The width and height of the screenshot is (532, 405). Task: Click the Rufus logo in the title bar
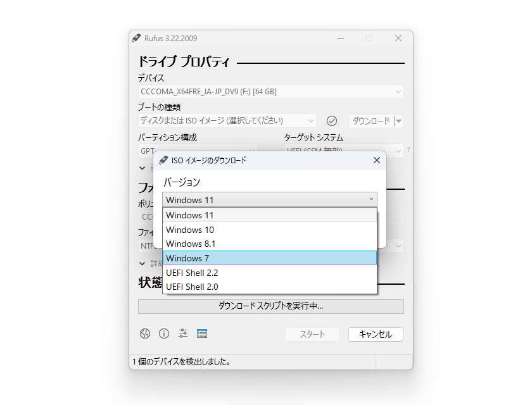136,38
